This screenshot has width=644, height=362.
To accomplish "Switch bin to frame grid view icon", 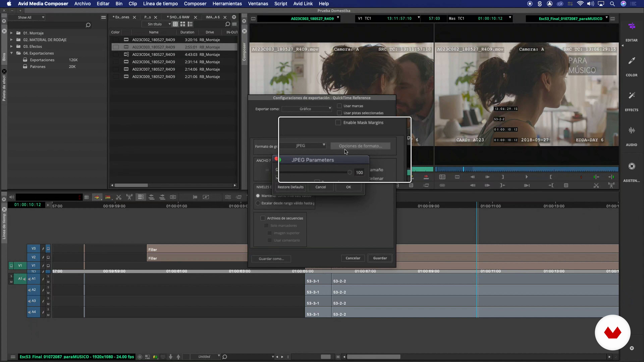I will (x=183, y=24).
